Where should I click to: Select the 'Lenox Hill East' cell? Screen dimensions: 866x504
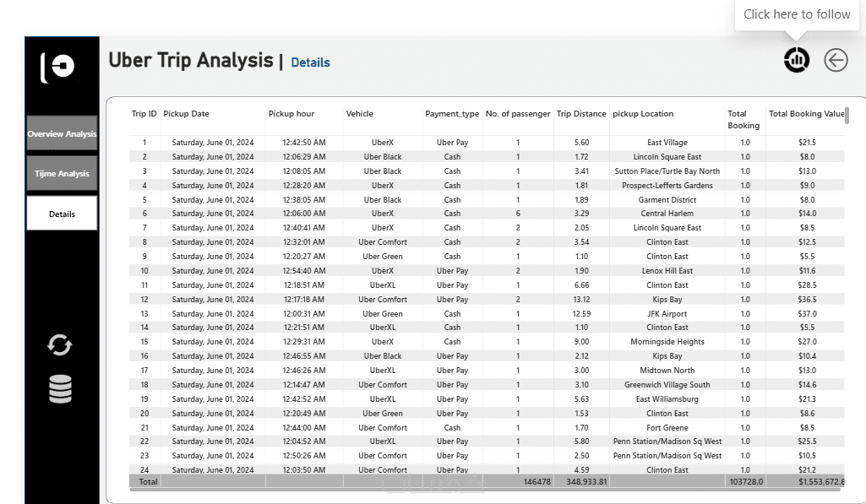coord(667,270)
